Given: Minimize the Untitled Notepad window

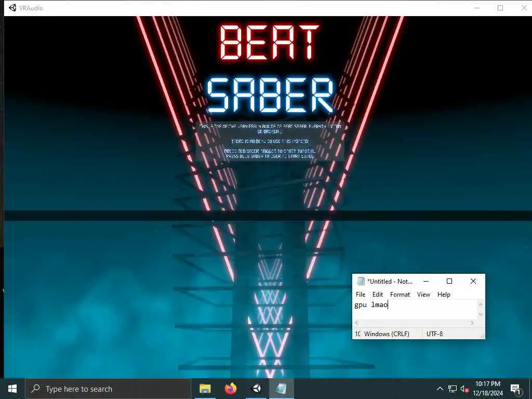Looking at the screenshot, I should pos(426,281).
